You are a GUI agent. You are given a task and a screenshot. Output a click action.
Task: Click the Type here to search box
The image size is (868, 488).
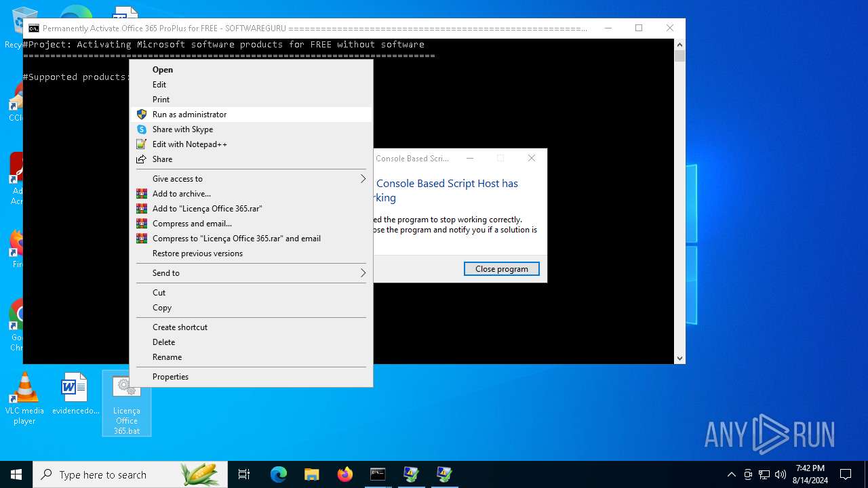point(130,474)
